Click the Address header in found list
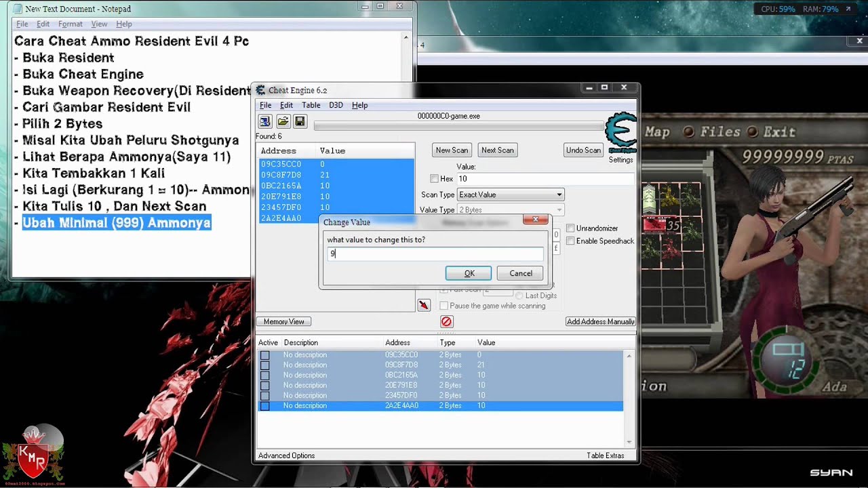 279,150
